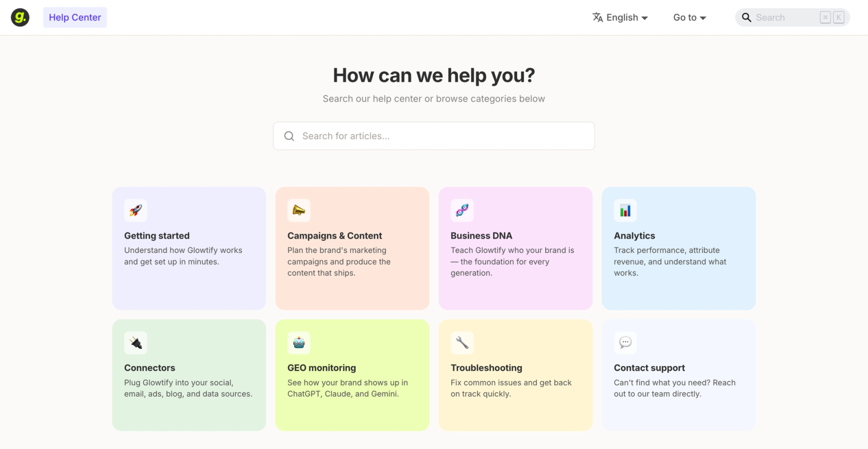Click the command key badge in header search
This screenshot has width=868, height=449.
[x=825, y=17]
